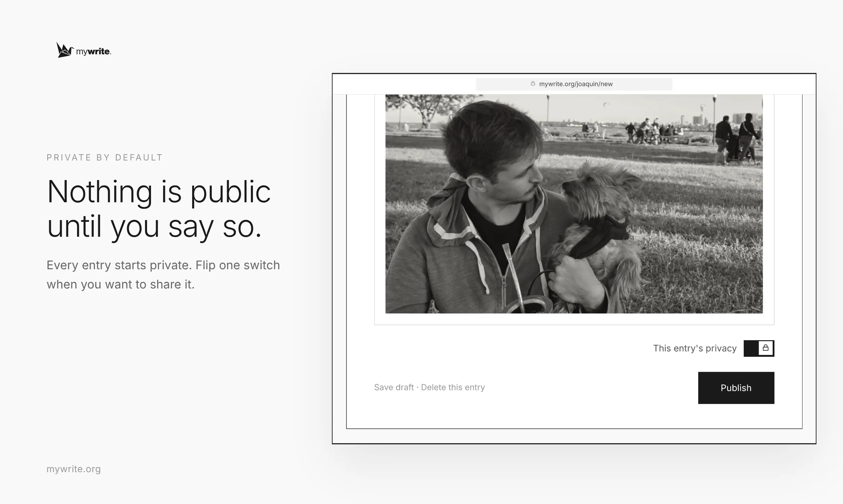Click the mywrite. wordmark text
This screenshot has width=843, height=504.
coord(94,51)
